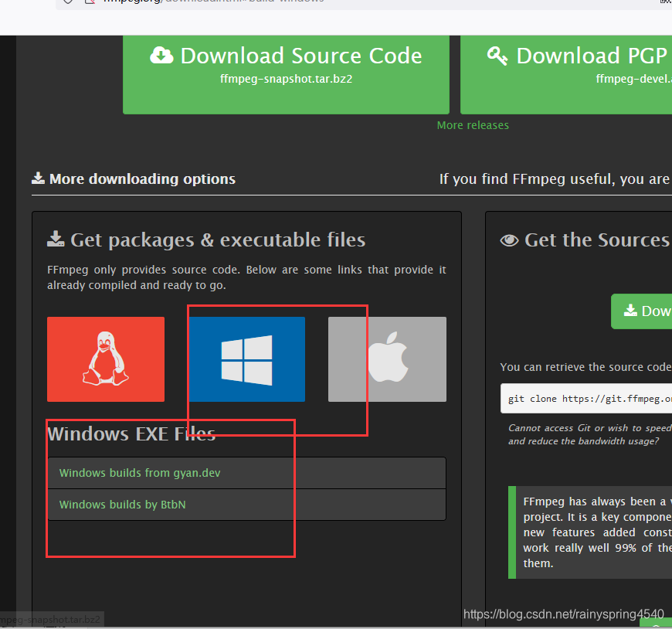Click the key icon in Download PGP button

497,56
